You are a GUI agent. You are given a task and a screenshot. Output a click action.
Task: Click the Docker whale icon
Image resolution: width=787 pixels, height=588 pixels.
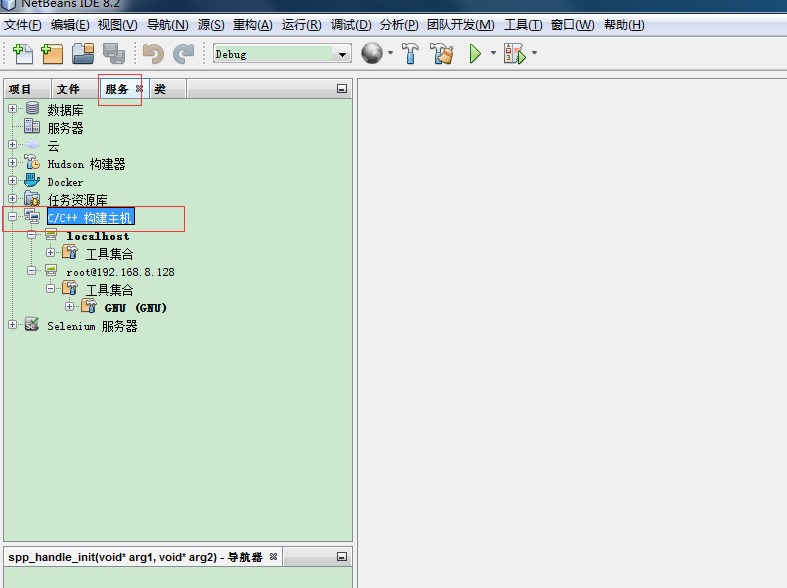coord(32,180)
